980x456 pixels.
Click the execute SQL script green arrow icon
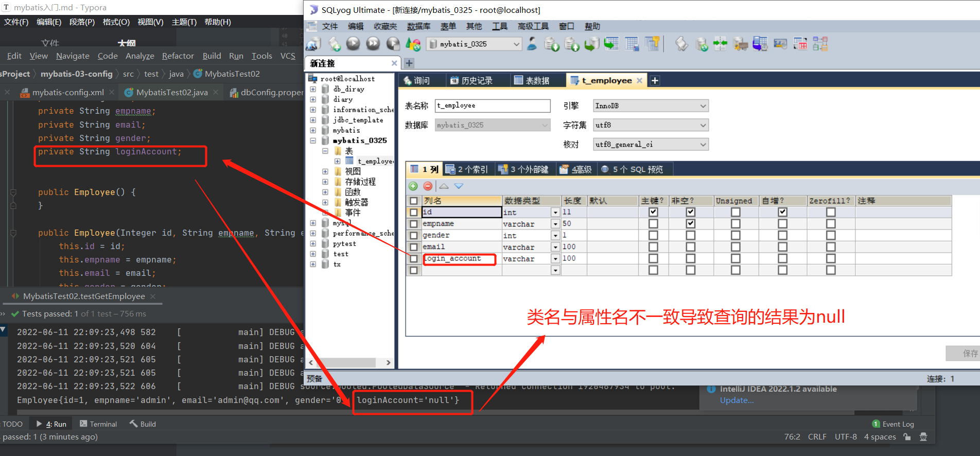point(592,44)
